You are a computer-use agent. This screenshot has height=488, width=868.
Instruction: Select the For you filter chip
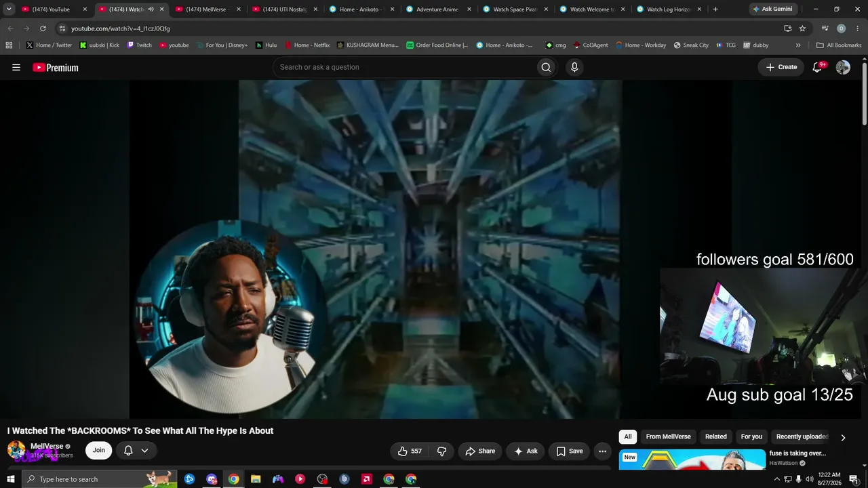[x=751, y=436]
